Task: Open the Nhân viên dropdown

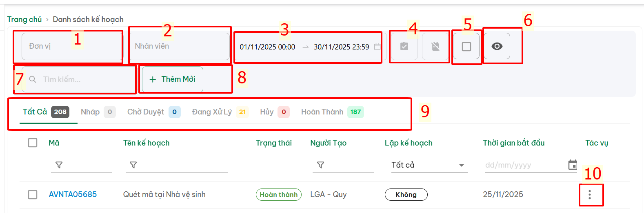Action: point(179,47)
